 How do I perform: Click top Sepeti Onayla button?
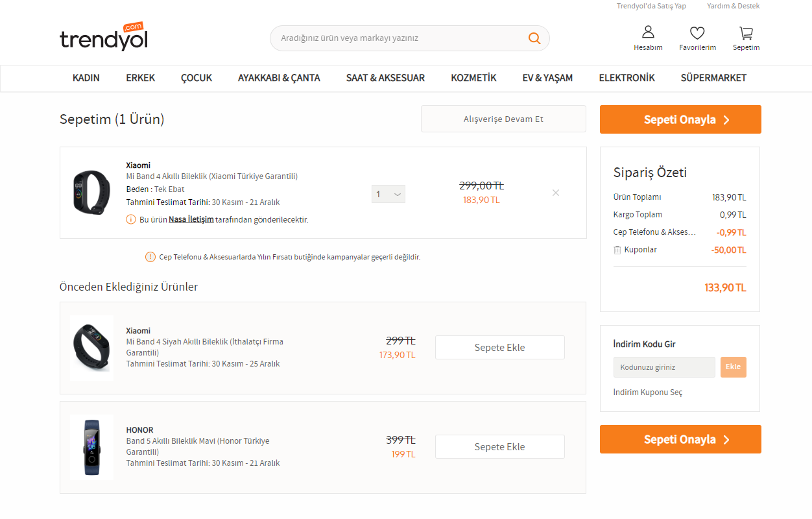680,119
